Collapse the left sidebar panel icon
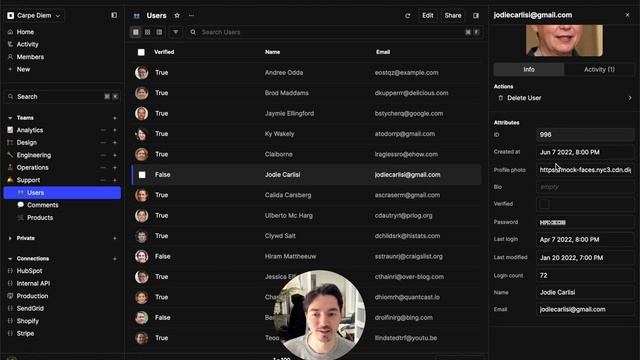Viewport: 640px width, 360px height. pyautogui.click(x=114, y=16)
